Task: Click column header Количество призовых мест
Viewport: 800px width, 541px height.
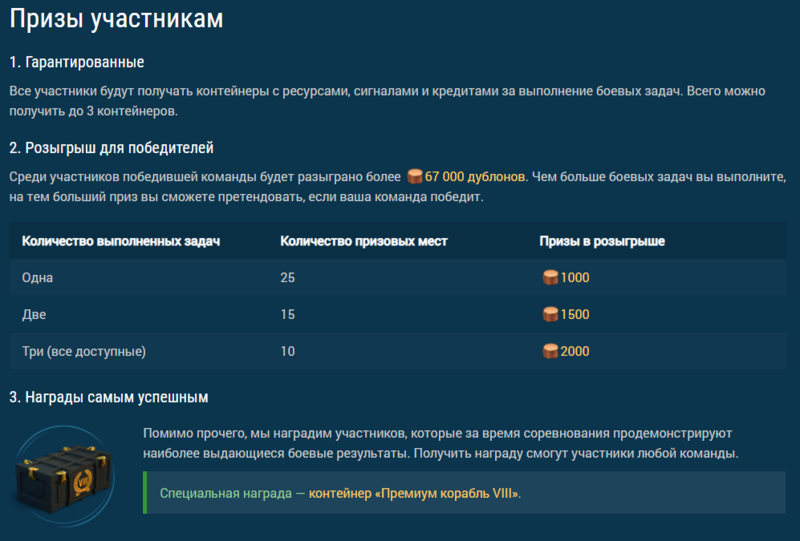Action: pos(364,241)
